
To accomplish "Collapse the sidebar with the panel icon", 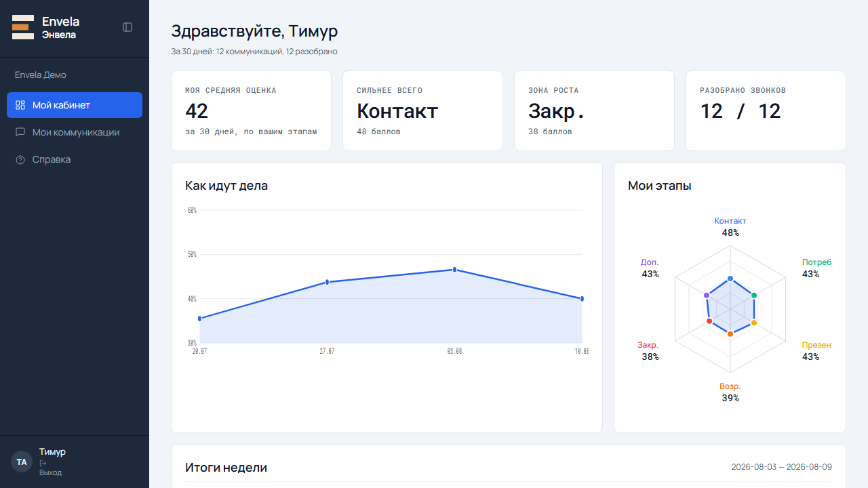I will [127, 27].
